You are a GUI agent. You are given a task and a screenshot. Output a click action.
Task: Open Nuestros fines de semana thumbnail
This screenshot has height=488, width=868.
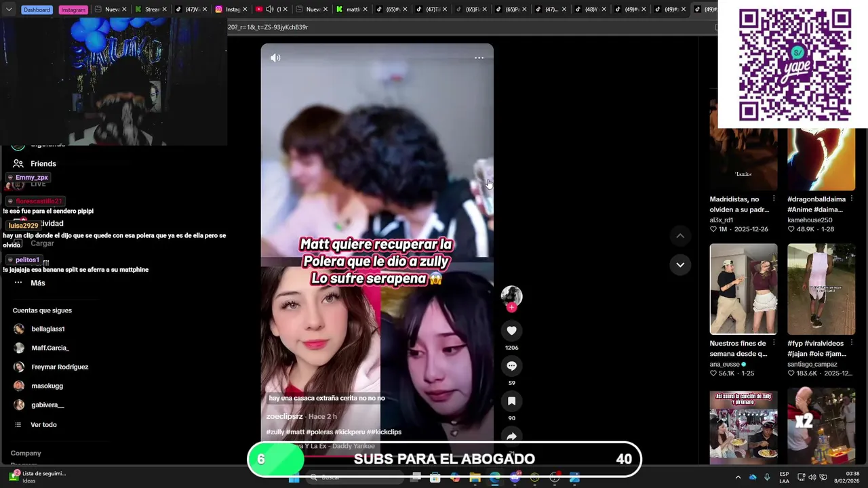743,289
